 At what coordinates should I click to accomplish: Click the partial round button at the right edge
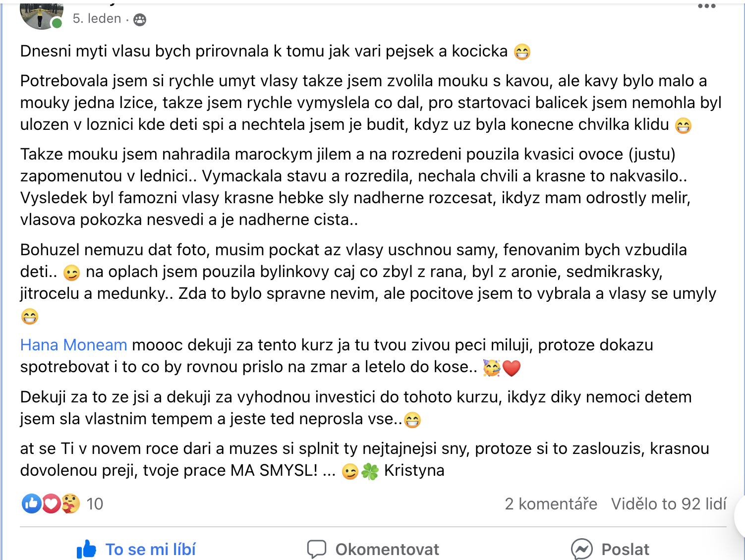pyautogui.click(x=740, y=516)
